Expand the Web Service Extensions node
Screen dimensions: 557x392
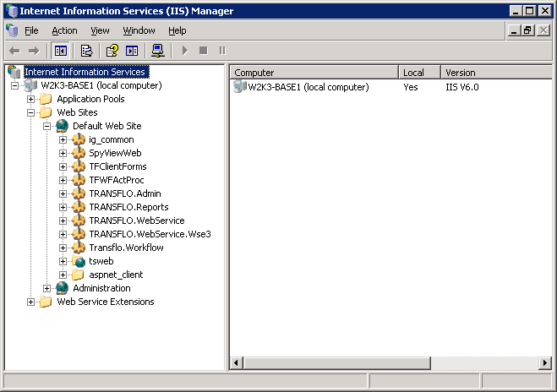[31, 302]
